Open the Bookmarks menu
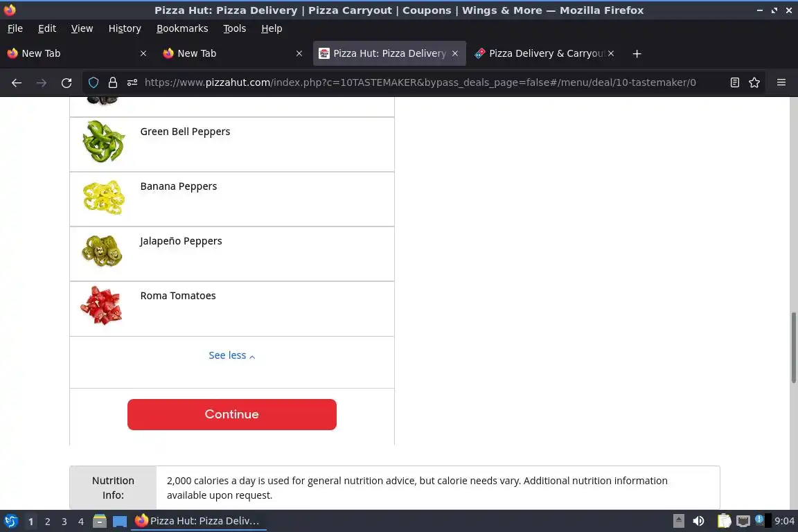 [x=182, y=28]
